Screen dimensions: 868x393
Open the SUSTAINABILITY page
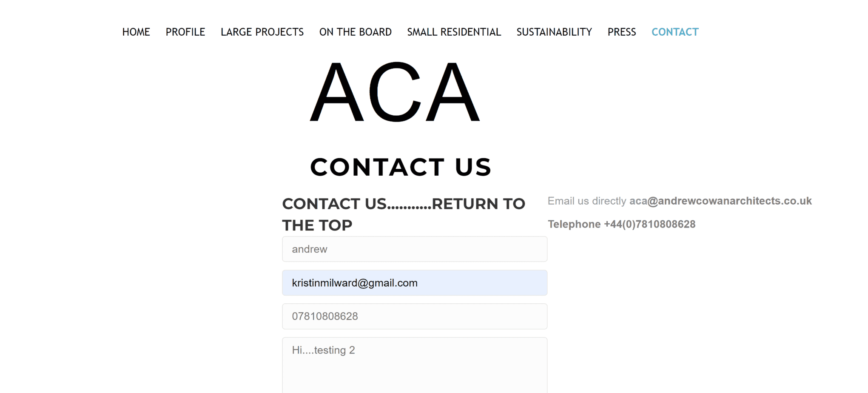pyautogui.click(x=554, y=32)
